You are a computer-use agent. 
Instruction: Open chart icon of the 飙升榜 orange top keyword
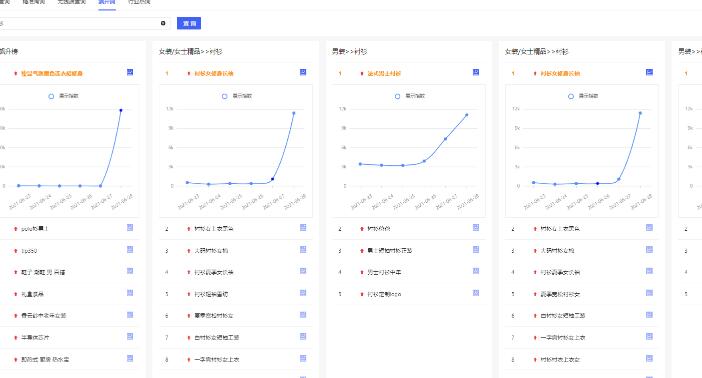(x=130, y=72)
